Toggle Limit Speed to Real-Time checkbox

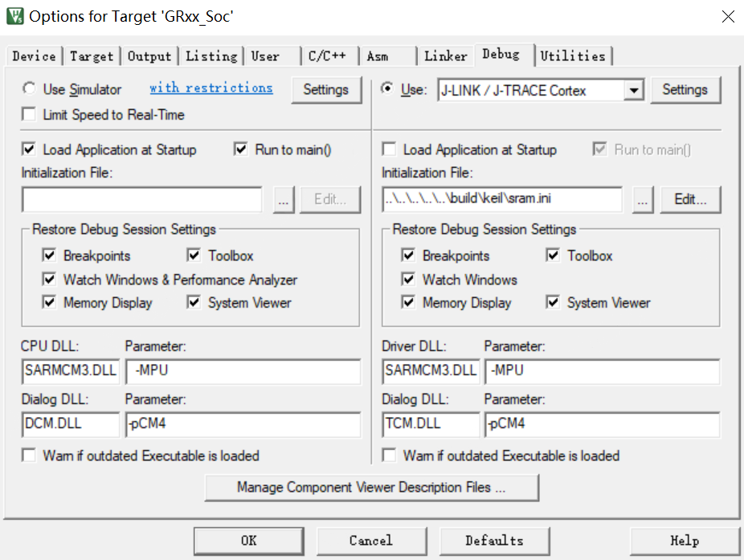[30, 114]
